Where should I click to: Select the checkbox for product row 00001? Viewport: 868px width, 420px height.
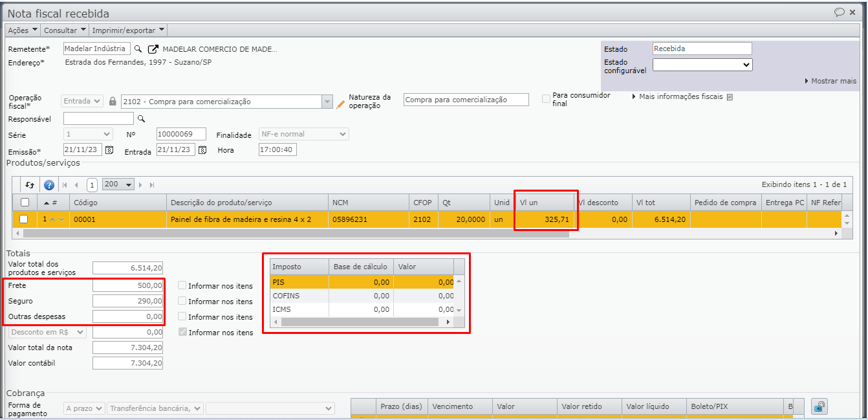(24, 219)
